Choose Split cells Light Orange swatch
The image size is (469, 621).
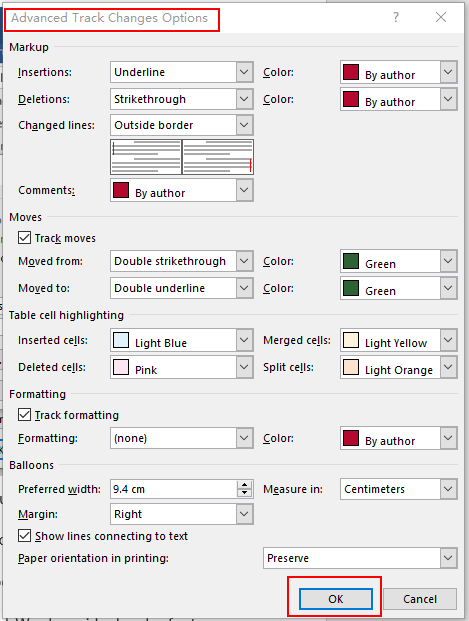click(x=351, y=367)
